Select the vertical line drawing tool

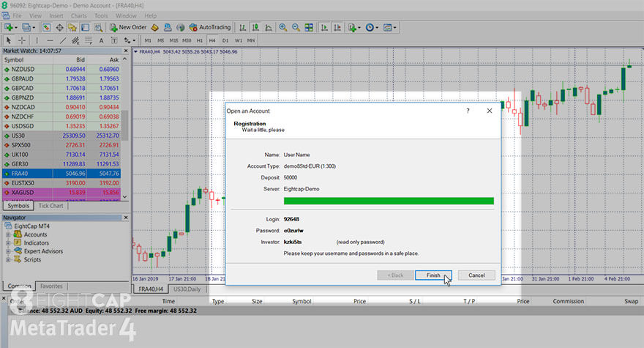(x=37, y=40)
